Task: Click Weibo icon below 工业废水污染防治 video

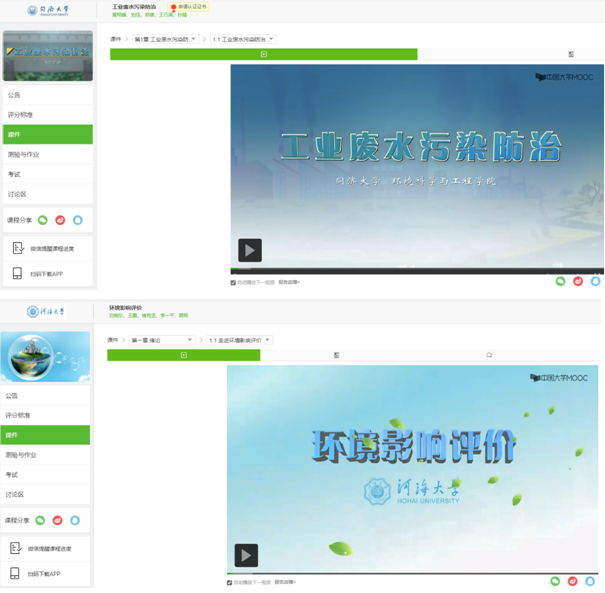Action: (578, 281)
